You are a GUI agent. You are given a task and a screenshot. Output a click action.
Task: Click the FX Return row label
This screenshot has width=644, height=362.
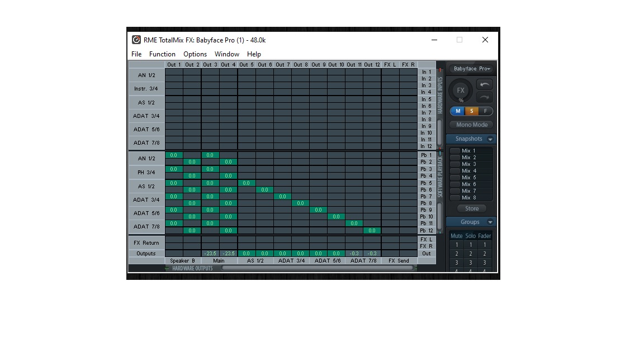tap(146, 243)
